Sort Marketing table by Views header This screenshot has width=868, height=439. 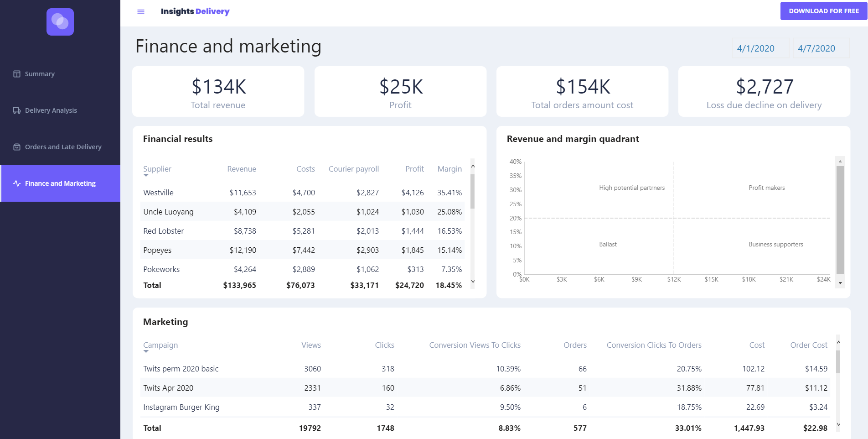(x=311, y=345)
